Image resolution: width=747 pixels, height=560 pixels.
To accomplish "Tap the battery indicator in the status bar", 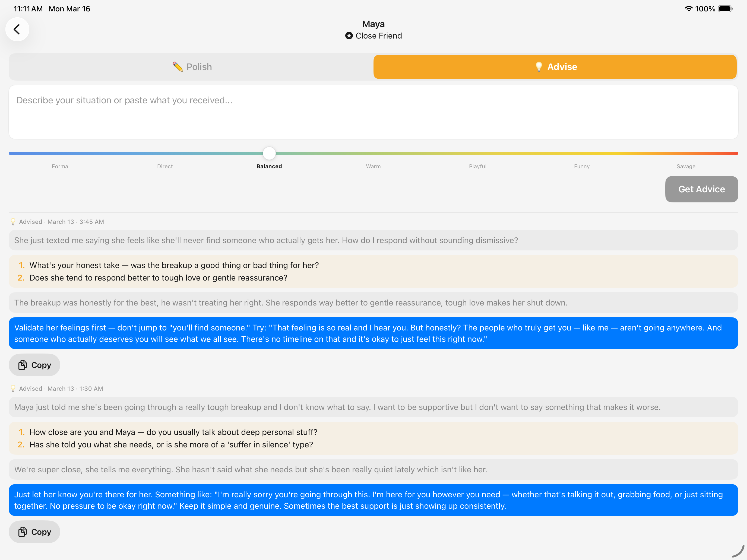I will click(x=725, y=9).
